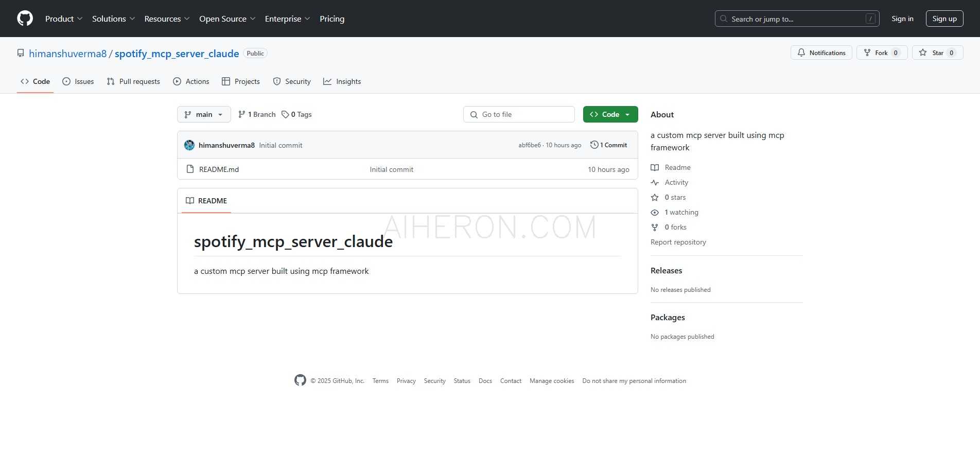Screen dimensions: 980x453
Task: Click the Go to file search box
Action: [519, 114]
